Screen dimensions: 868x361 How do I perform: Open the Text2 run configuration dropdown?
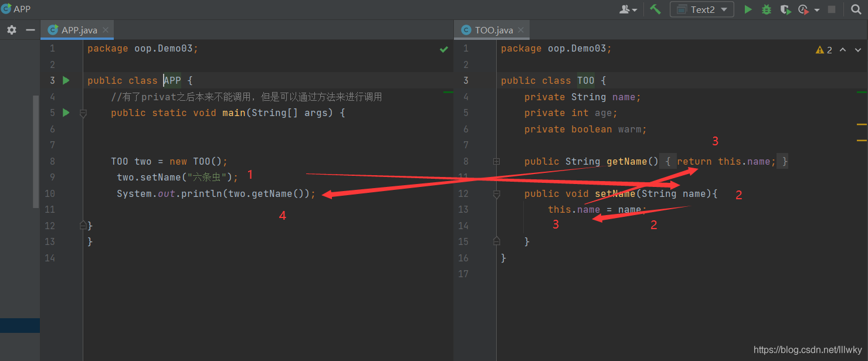(x=702, y=9)
